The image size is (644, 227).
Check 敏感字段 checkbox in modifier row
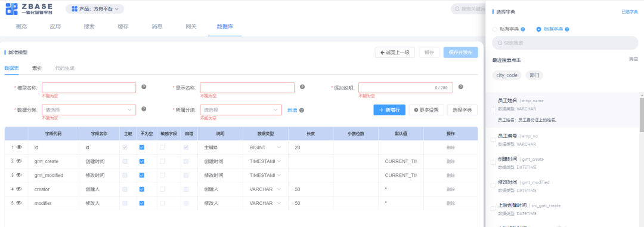(162, 203)
